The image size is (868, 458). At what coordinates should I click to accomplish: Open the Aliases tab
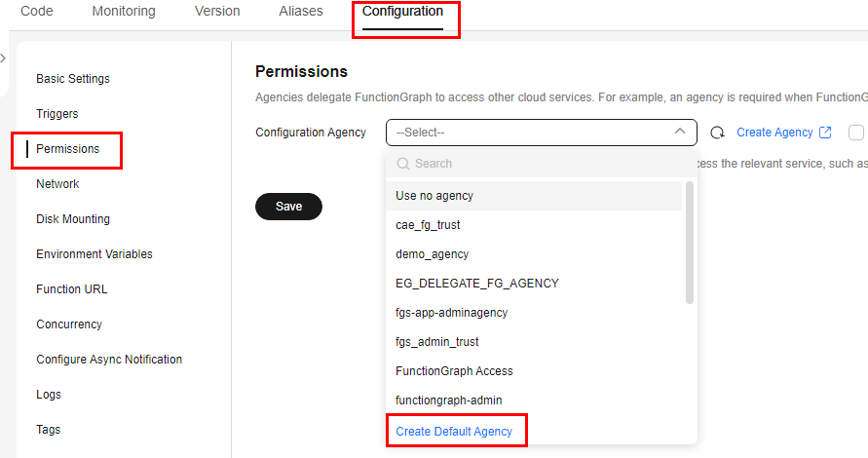301,11
